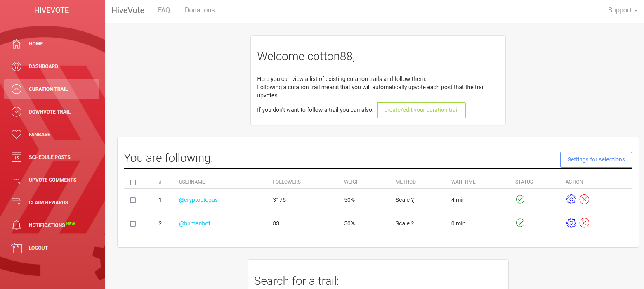
Task: Click green status checkmark for @humanbot
Action: 520,223
